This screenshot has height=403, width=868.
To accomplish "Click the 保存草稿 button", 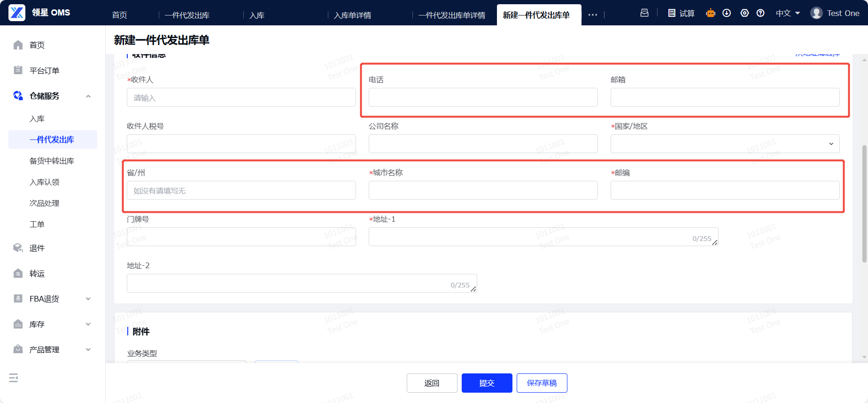I will click(542, 383).
